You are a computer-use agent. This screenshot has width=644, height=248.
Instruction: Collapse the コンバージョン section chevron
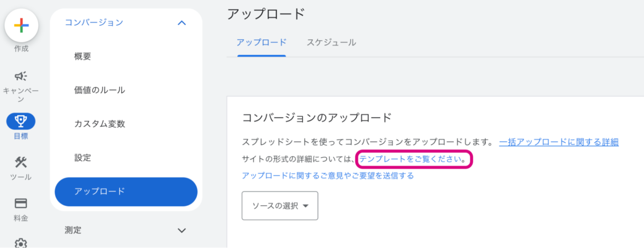(x=181, y=22)
